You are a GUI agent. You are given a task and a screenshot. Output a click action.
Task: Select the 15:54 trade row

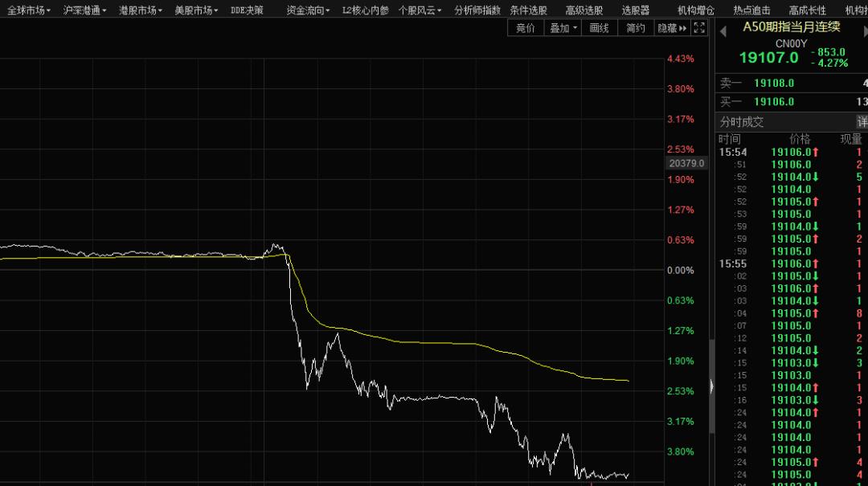(792, 152)
